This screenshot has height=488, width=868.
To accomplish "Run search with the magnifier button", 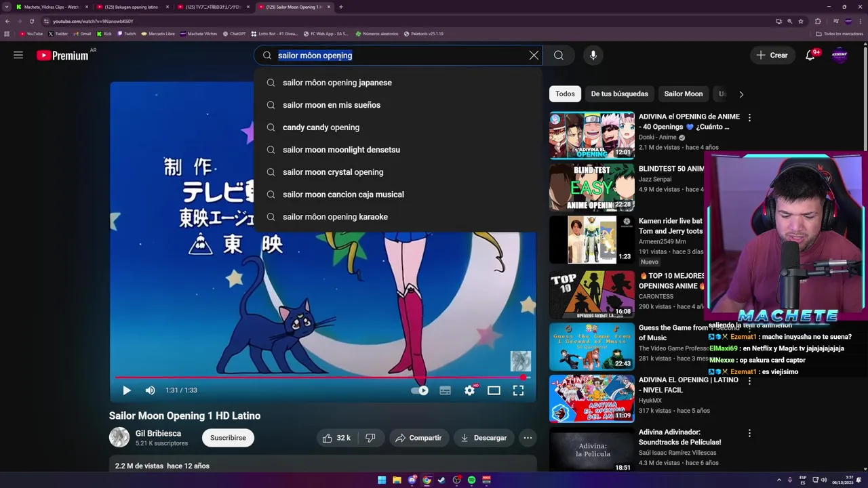I will tap(559, 56).
